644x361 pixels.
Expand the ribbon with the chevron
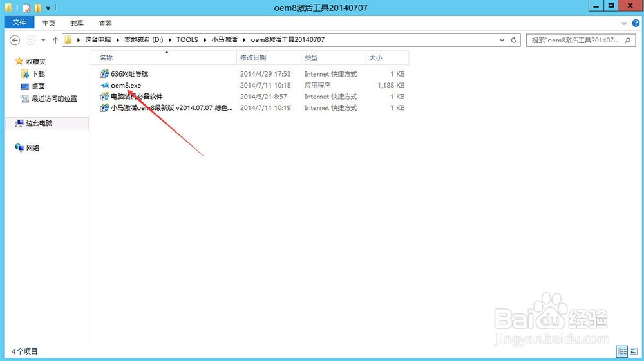point(624,23)
